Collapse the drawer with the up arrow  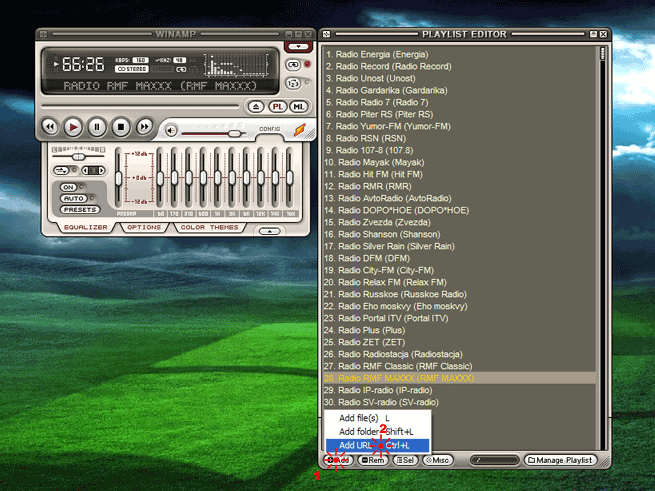click(269, 231)
